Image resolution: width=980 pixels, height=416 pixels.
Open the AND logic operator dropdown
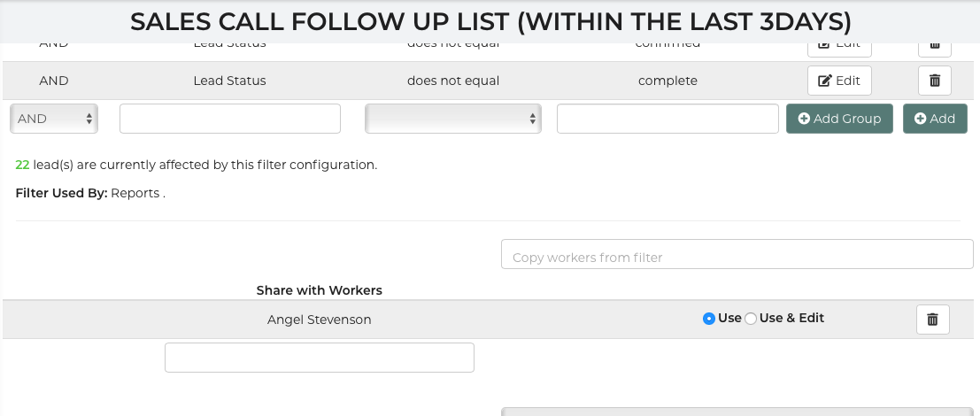[x=54, y=119]
